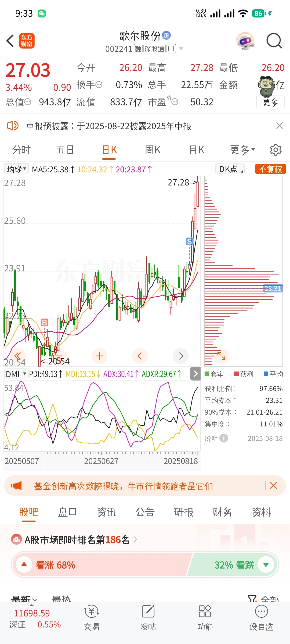The width and height of the screenshot is (290, 644).
Task: Tap the speaker announcement icon
Action: point(12,126)
